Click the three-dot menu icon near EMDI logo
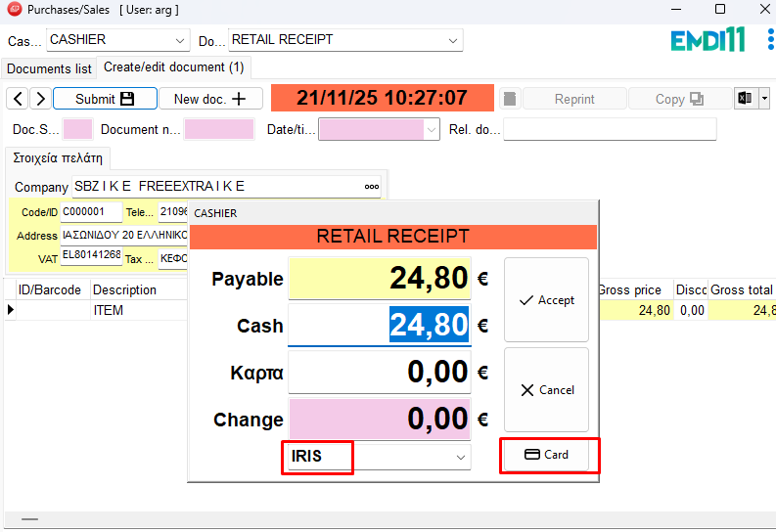 (x=770, y=41)
